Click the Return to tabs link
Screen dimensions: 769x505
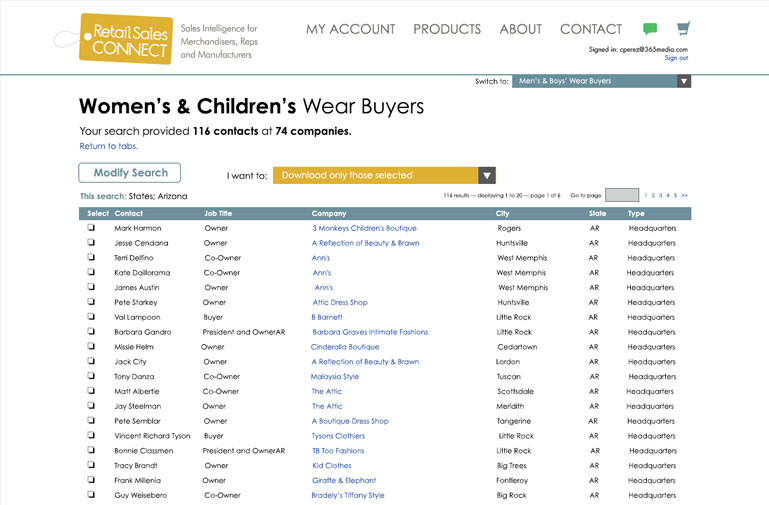click(x=108, y=146)
